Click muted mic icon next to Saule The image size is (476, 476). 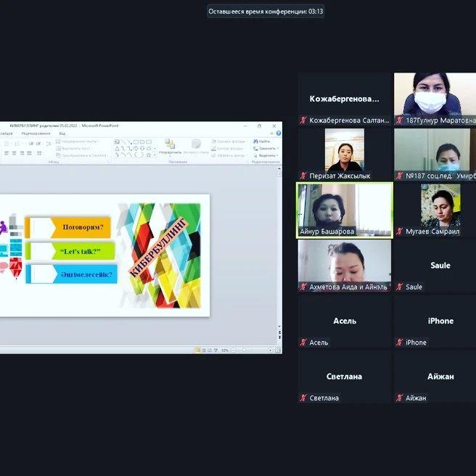(x=399, y=287)
